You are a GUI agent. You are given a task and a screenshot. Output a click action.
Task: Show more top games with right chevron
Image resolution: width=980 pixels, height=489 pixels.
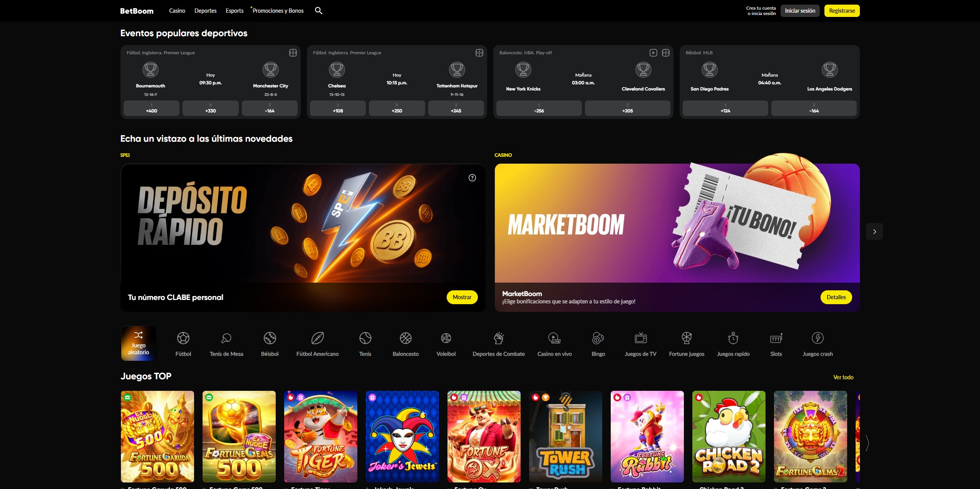pos(867,443)
